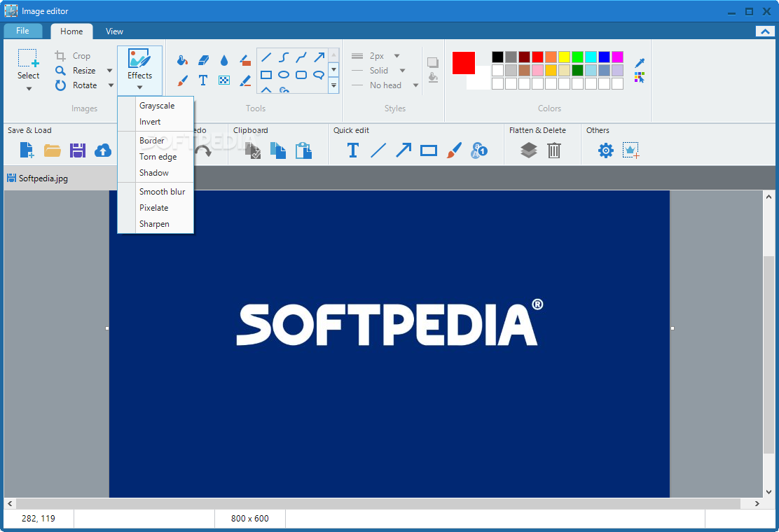The height and width of the screenshot is (532, 779).
Task: Choose Torn edge from Effects menu
Action: [x=158, y=157]
